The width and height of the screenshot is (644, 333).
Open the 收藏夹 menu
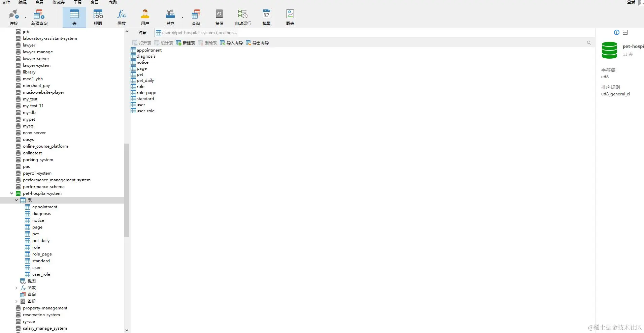(59, 2)
